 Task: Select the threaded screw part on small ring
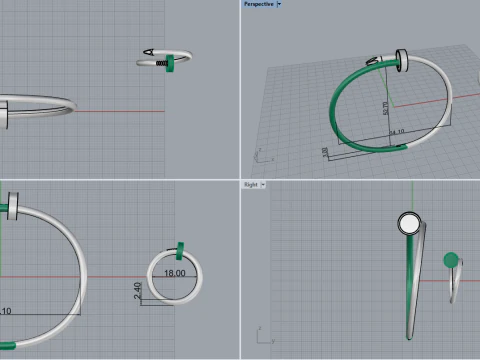point(161,63)
